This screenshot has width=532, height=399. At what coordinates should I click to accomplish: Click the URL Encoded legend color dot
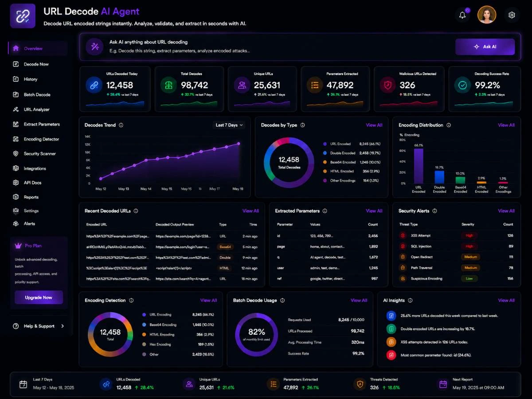[325, 144]
